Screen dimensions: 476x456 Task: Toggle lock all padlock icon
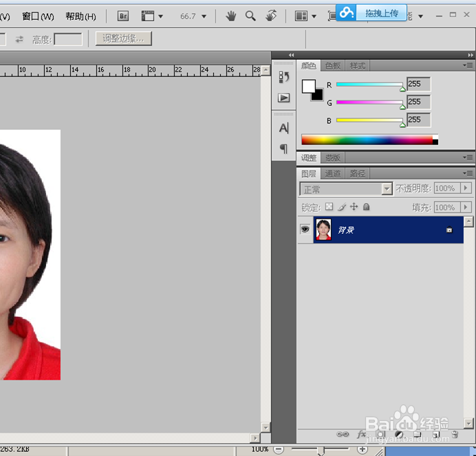367,207
